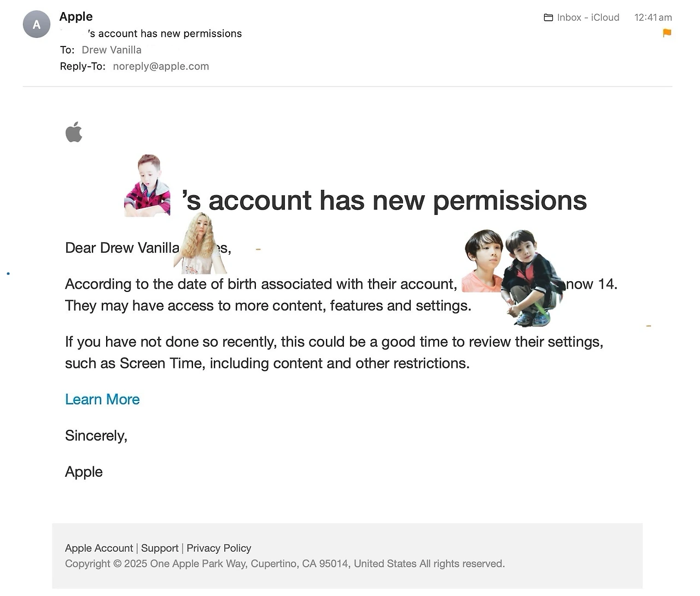Click the large "account has new permissions" heading
Screen dimensions: 700x596
(385, 201)
